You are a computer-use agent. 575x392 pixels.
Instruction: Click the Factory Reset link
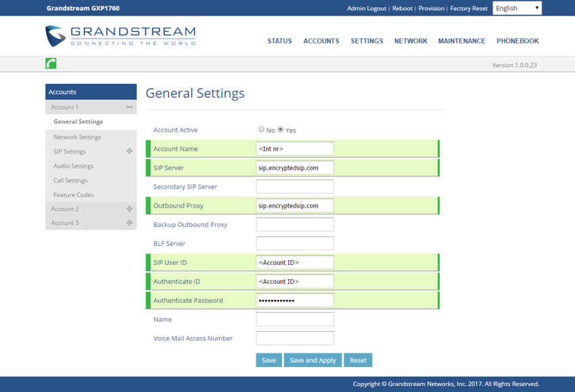click(469, 8)
